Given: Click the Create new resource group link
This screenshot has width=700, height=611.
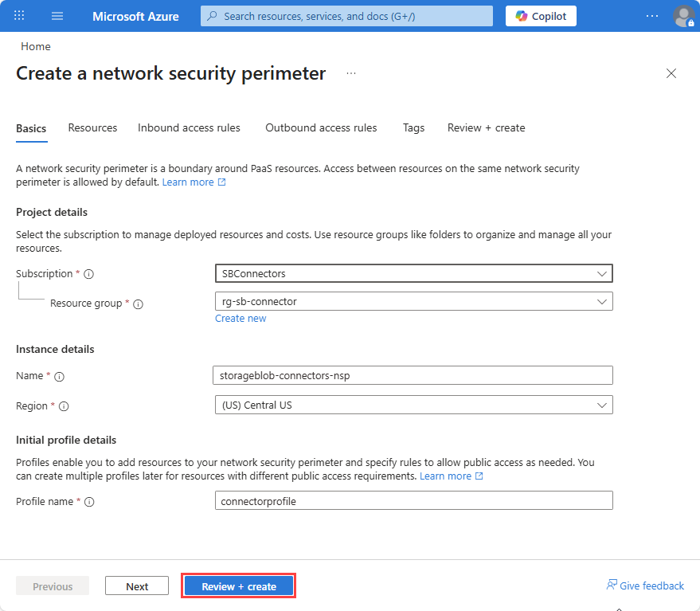Looking at the screenshot, I should pos(241,319).
